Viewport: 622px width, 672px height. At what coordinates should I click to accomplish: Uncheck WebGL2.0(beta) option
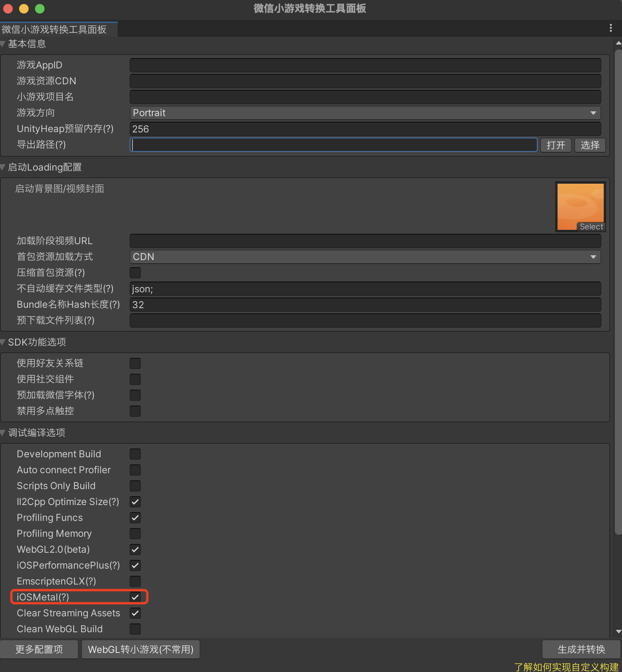point(135,550)
